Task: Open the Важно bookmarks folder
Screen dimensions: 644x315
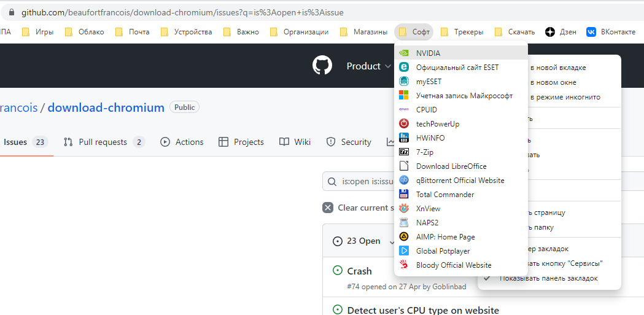Action: [241, 32]
